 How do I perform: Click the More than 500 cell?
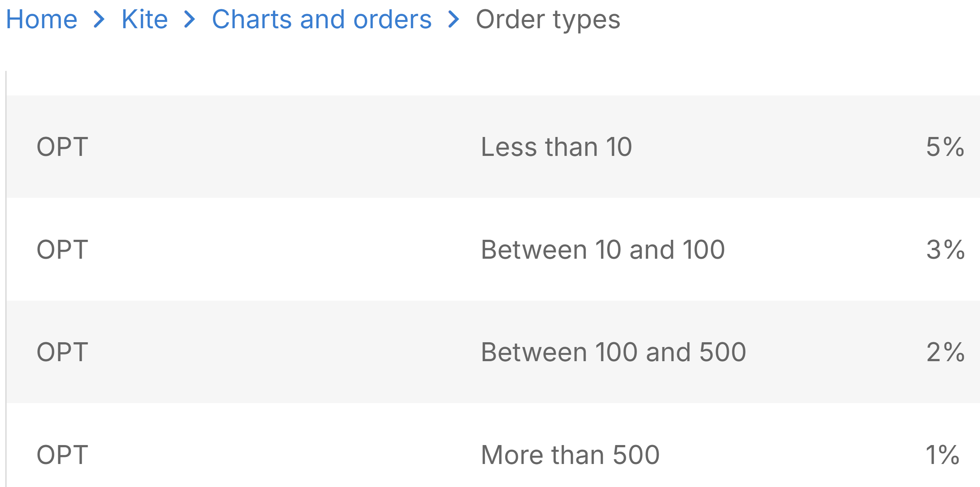(x=570, y=455)
